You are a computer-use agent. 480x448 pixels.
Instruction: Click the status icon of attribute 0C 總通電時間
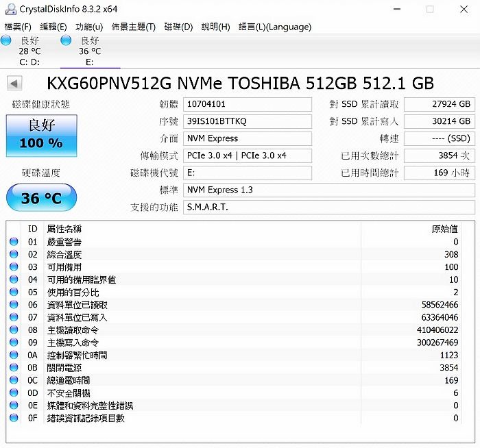click(x=14, y=379)
